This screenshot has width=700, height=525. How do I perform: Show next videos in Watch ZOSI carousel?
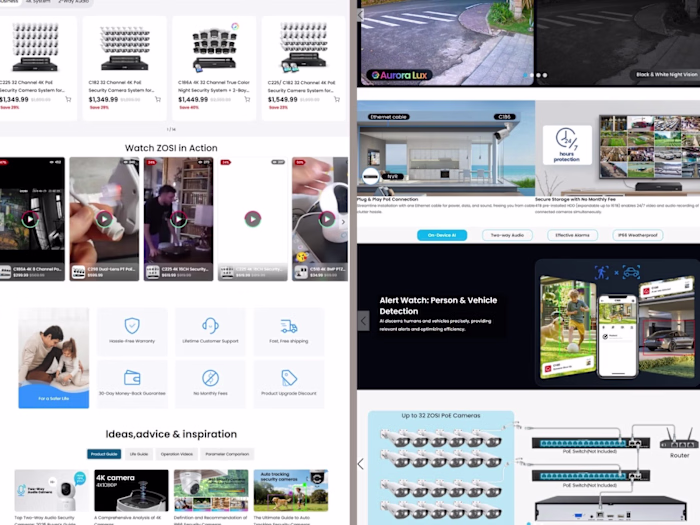pos(343,222)
